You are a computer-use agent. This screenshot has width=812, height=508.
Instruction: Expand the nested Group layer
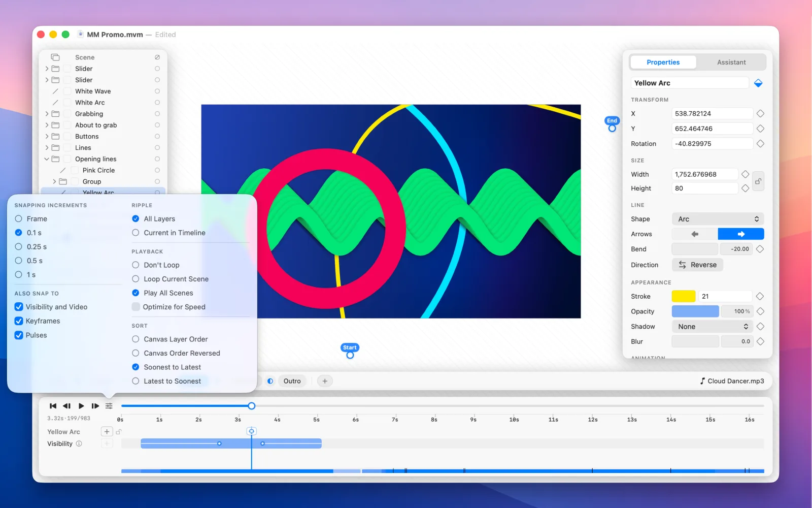(54, 182)
